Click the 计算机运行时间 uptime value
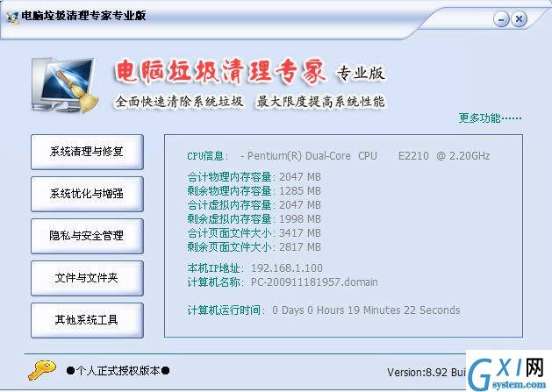Image resolution: width=552 pixels, height=392 pixels. [366, 310]
